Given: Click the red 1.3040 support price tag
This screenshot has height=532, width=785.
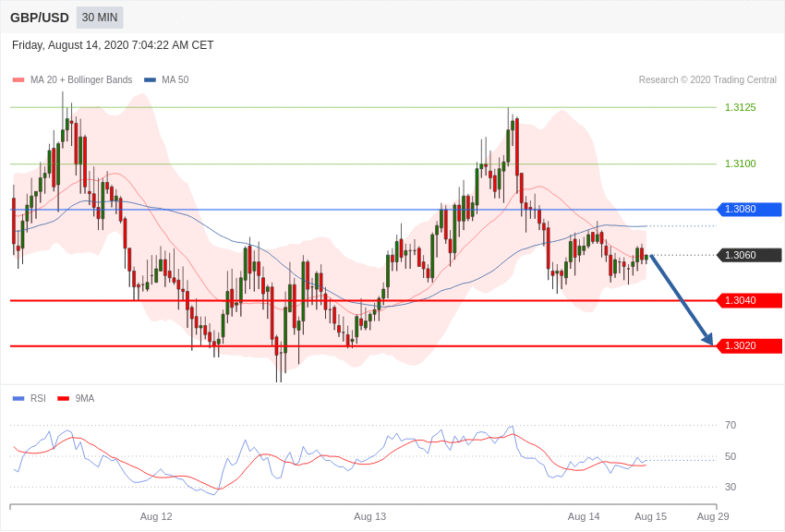Looking at the screenshot, I should click(750, 300).
